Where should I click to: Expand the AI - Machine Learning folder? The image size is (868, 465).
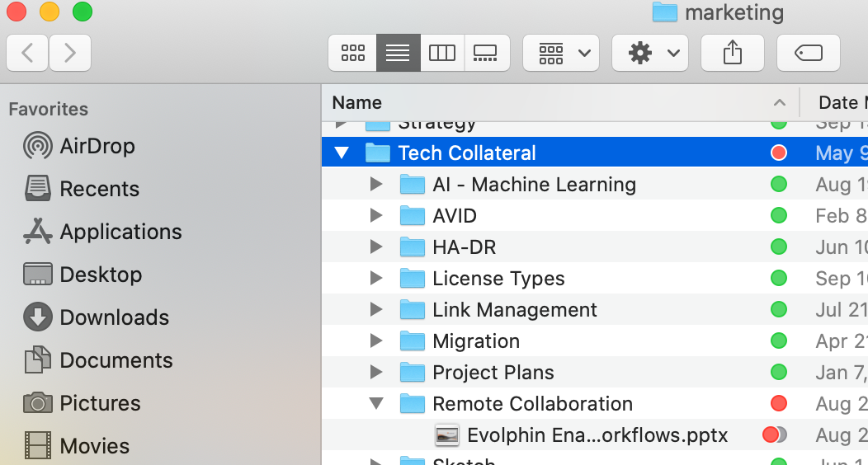point(376,184)
